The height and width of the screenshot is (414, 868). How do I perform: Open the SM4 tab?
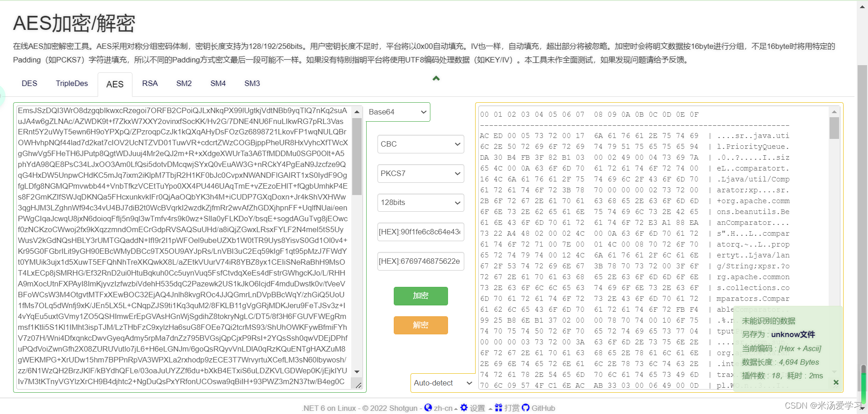pyautogui.click(x=218, y=83)
